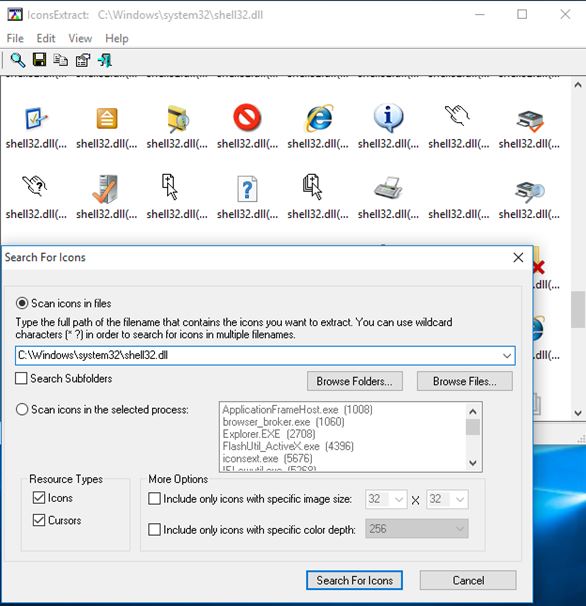
Task: Select Explorer.EXE (2708) process
Action: [269, 434]
